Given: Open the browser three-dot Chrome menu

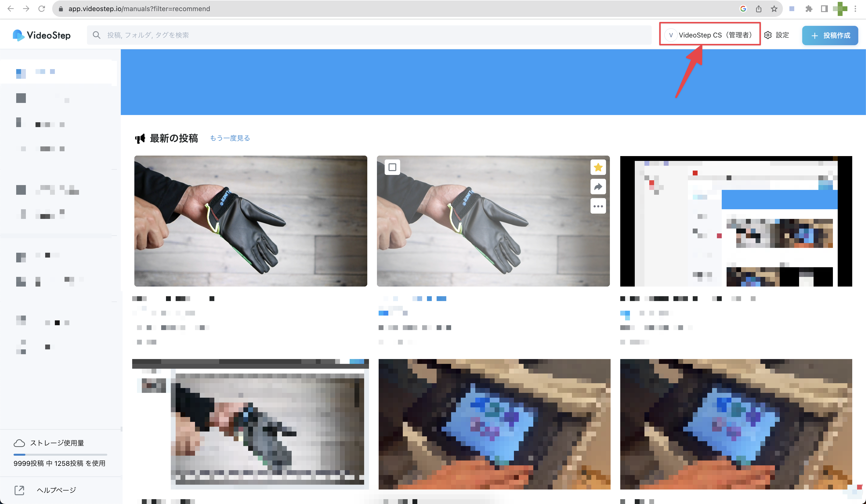Looking at the screenshot, I should pos(855,9).
